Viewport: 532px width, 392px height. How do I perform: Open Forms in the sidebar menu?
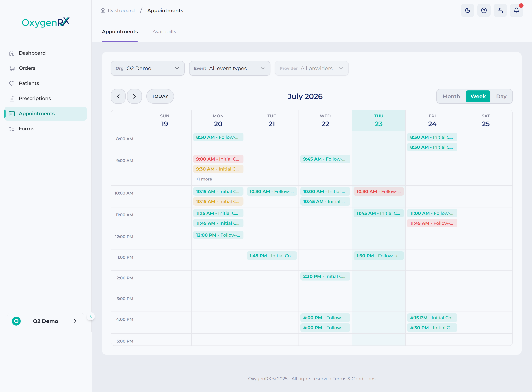click(x=46, y=129)
